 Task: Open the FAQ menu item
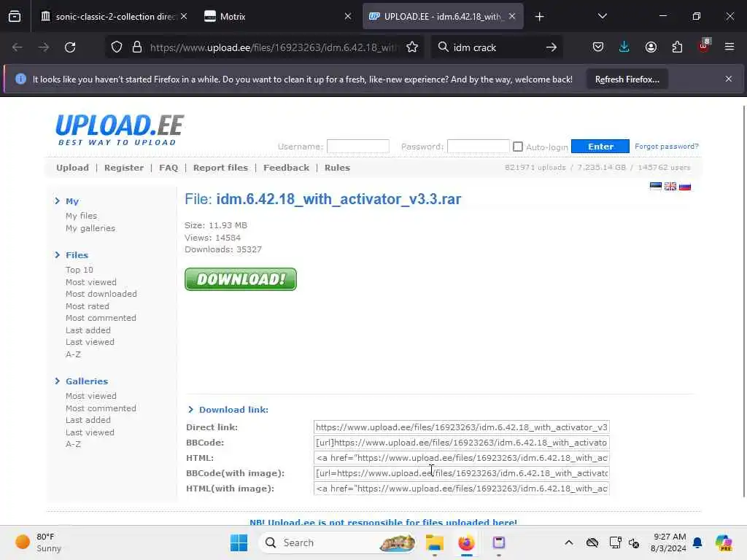pos(169,168)
